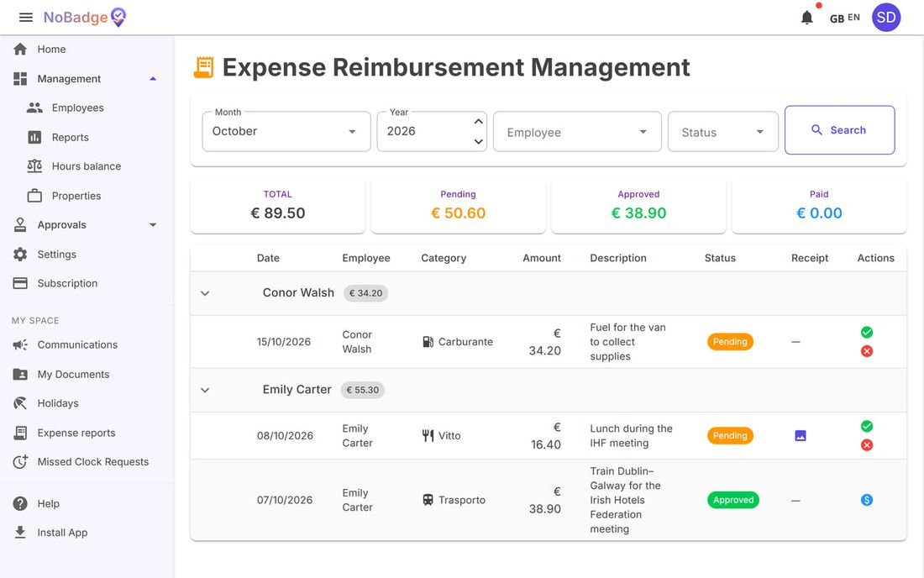
Task: Open the hamburger navigation menu
Action: [26, 18]
